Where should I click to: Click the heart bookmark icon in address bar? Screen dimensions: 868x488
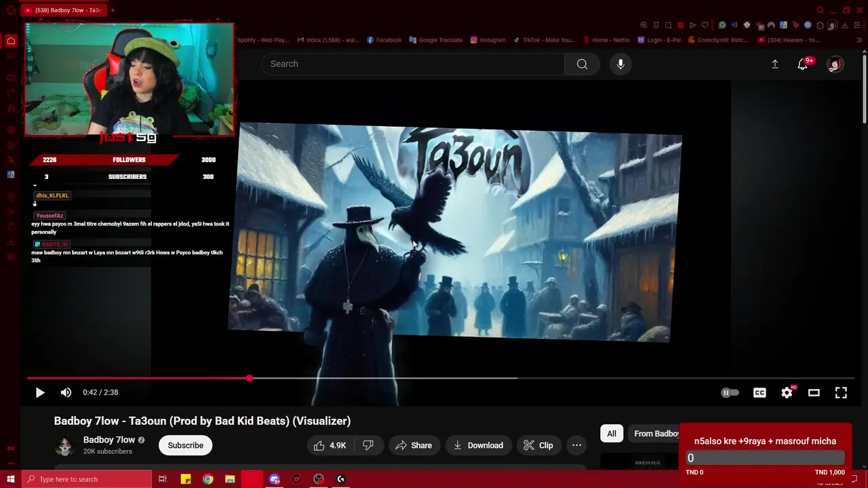coord(705,25)
